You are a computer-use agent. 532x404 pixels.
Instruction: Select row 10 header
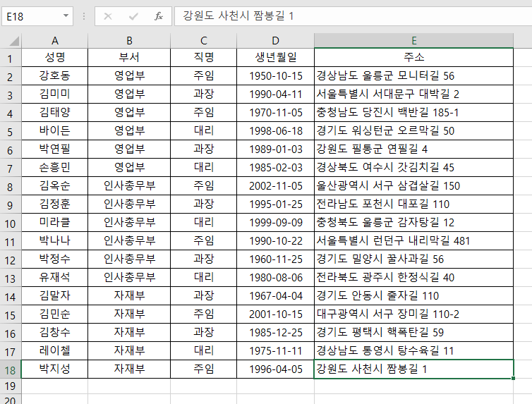pos(10,224)
